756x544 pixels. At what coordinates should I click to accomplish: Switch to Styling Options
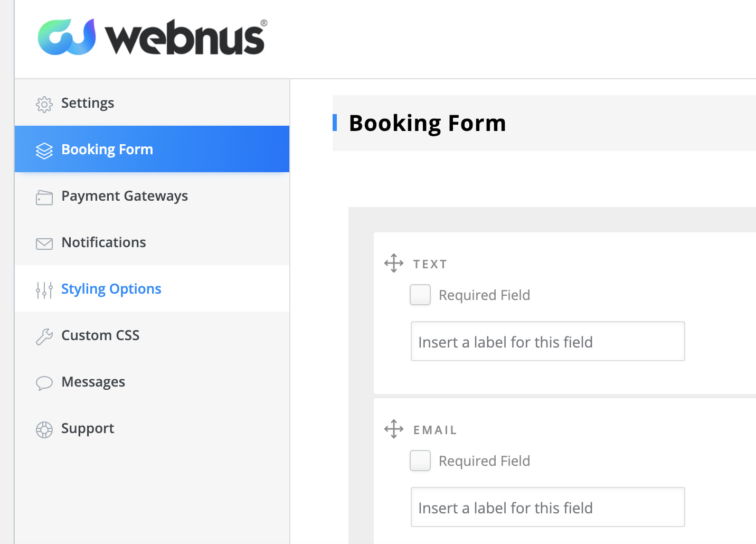[x=111, y=289]
